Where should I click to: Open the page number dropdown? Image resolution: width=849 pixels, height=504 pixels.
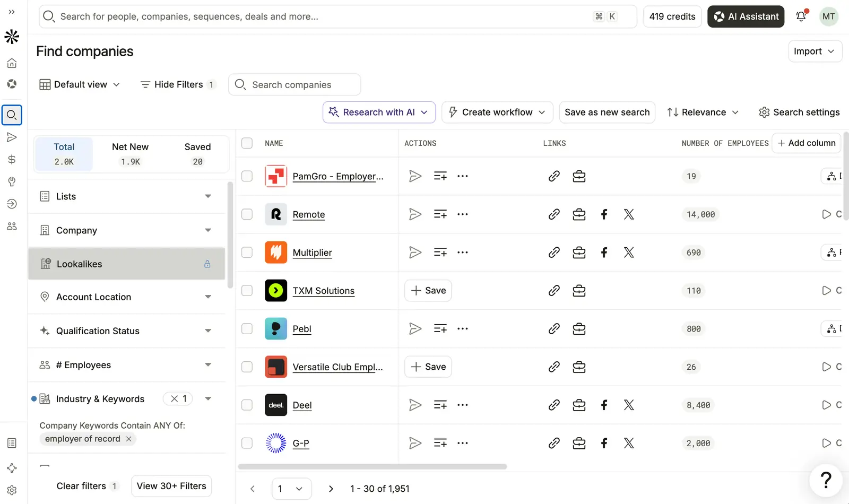[x=291, y=489]
